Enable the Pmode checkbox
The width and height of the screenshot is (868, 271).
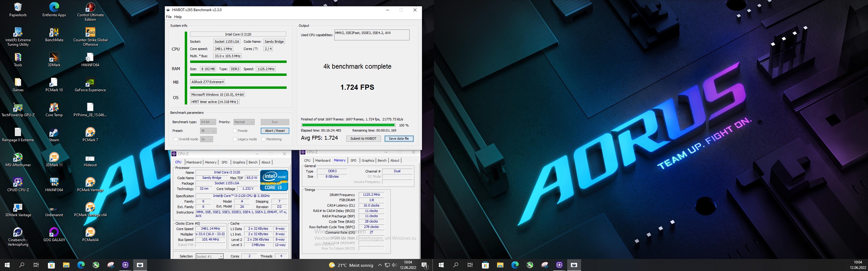[x=235, y=131]
